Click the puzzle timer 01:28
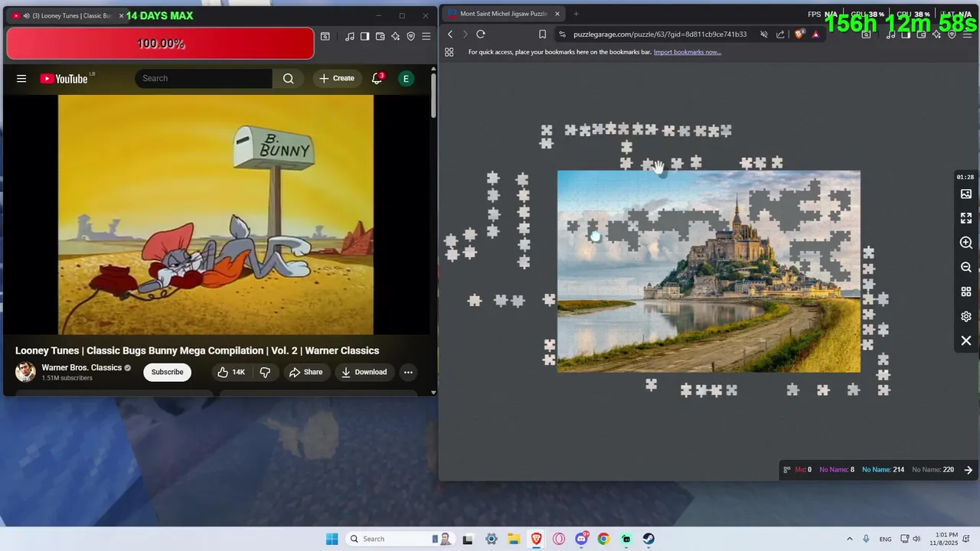The width and height of the screenshot is (980, 551). click(965, 177)
